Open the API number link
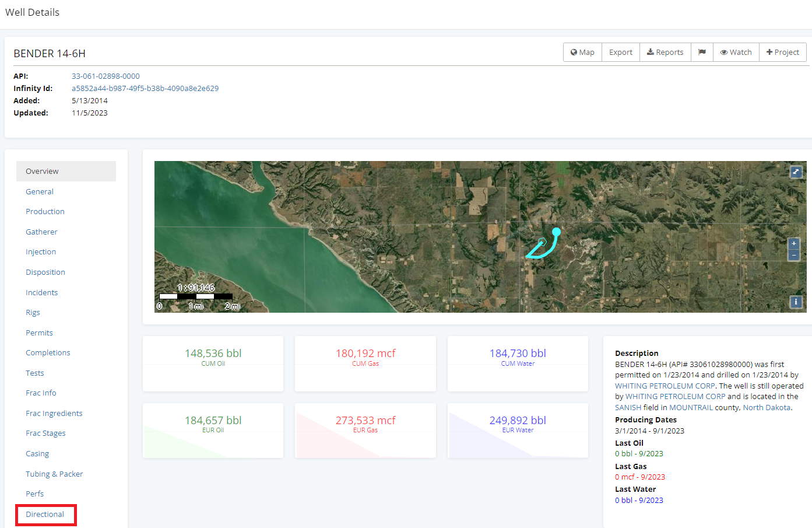 pos(106,76)
